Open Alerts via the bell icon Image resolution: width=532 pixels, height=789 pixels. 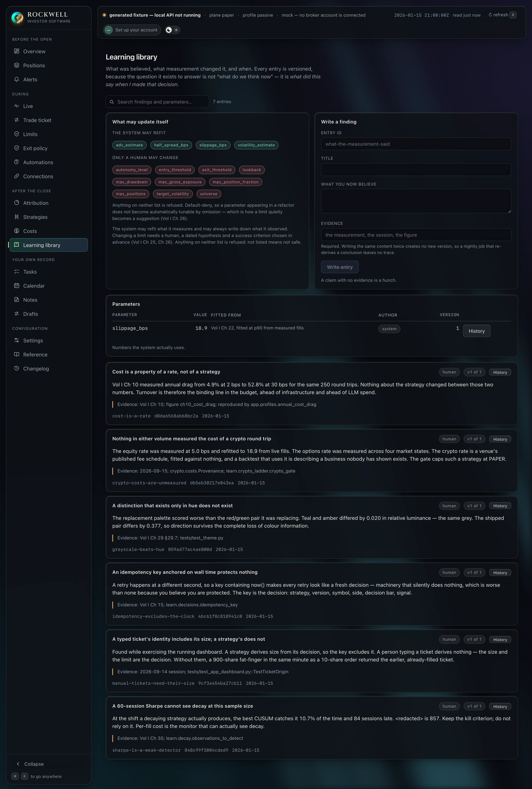(16, 79)
